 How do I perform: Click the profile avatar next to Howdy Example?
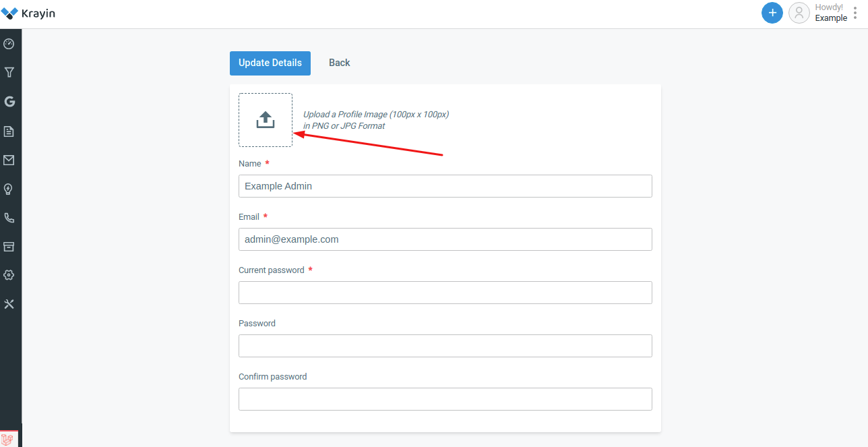tap(799, 13)
